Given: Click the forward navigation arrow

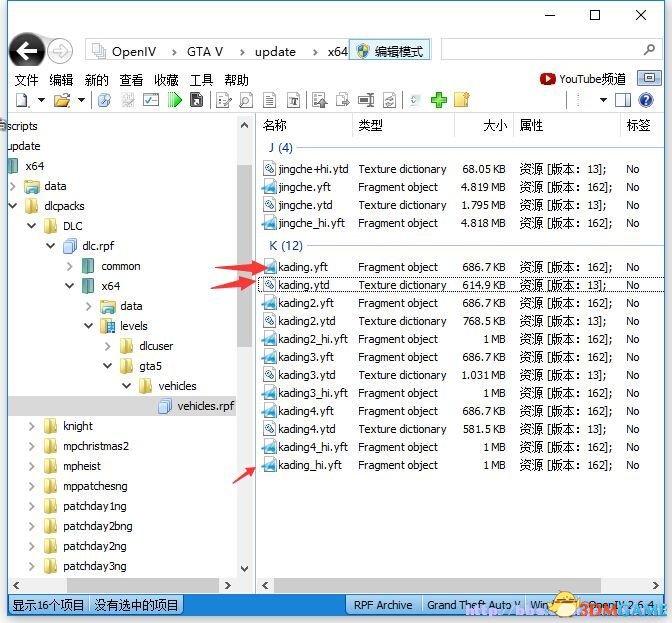Looking at the screenshot, I should (60, 51).
